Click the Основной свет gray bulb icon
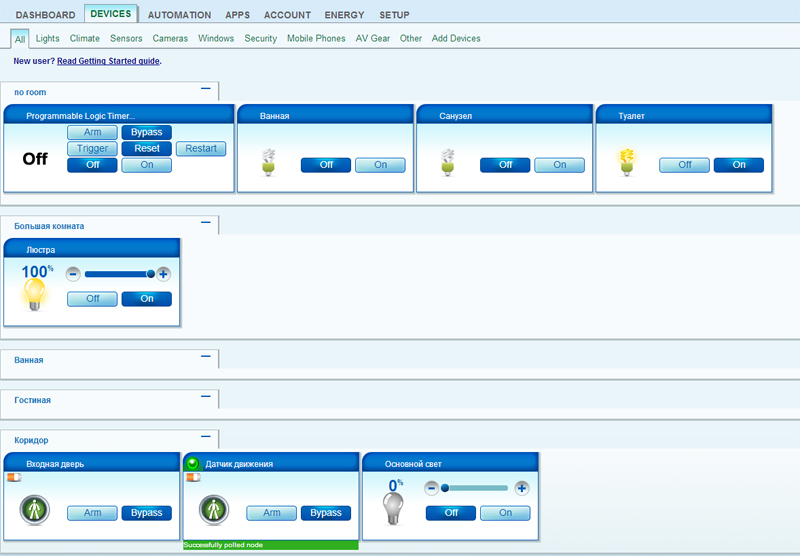800x556 pixels. [x=393, y=509]
